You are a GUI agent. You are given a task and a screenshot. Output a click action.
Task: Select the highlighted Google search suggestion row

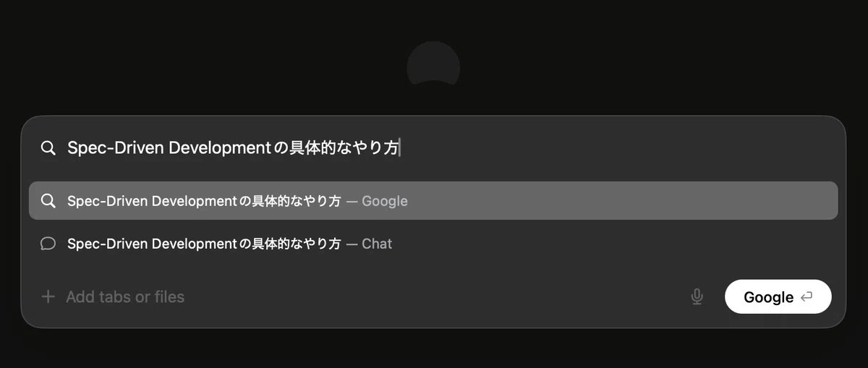pos(433,200)
